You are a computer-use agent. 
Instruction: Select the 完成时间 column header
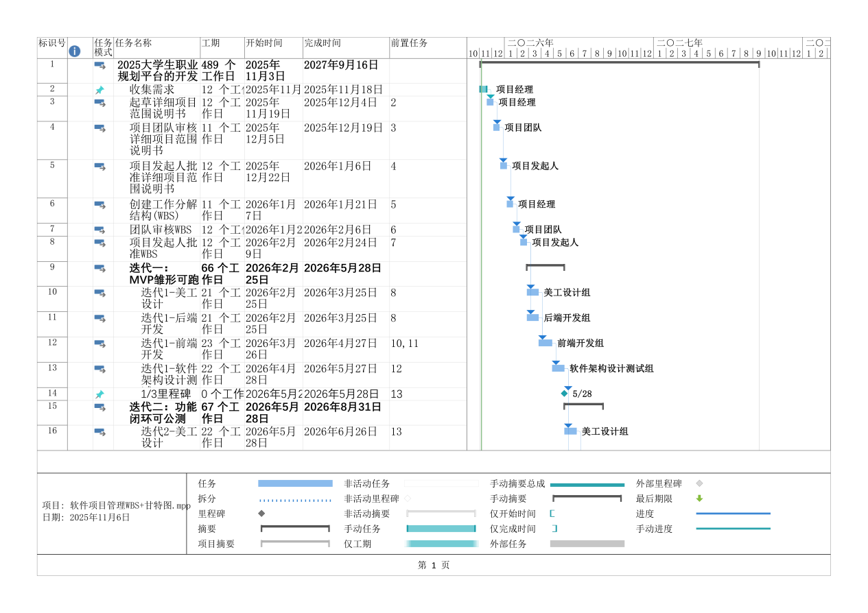[347, 48]
